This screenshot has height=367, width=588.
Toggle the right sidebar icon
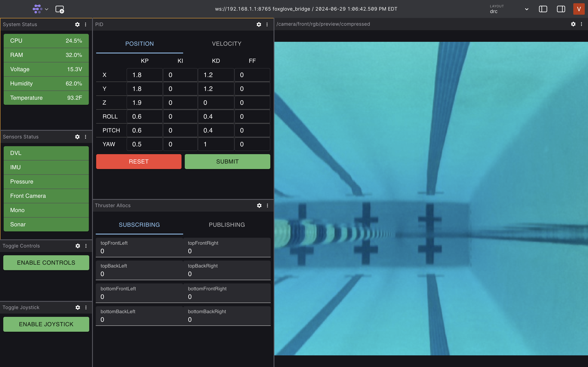click(x=561, y=9)
